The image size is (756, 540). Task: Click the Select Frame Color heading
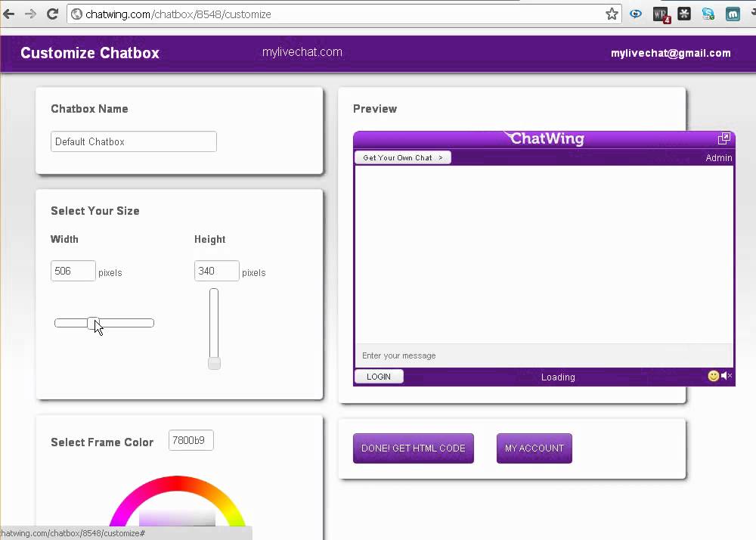102,442
